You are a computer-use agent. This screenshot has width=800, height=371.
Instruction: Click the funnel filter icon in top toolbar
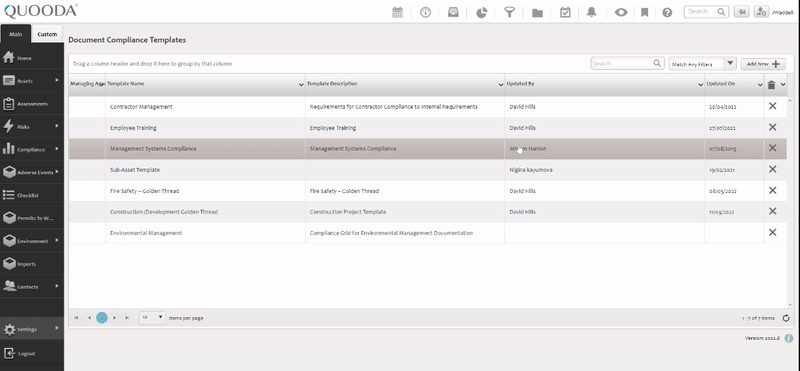509,12
